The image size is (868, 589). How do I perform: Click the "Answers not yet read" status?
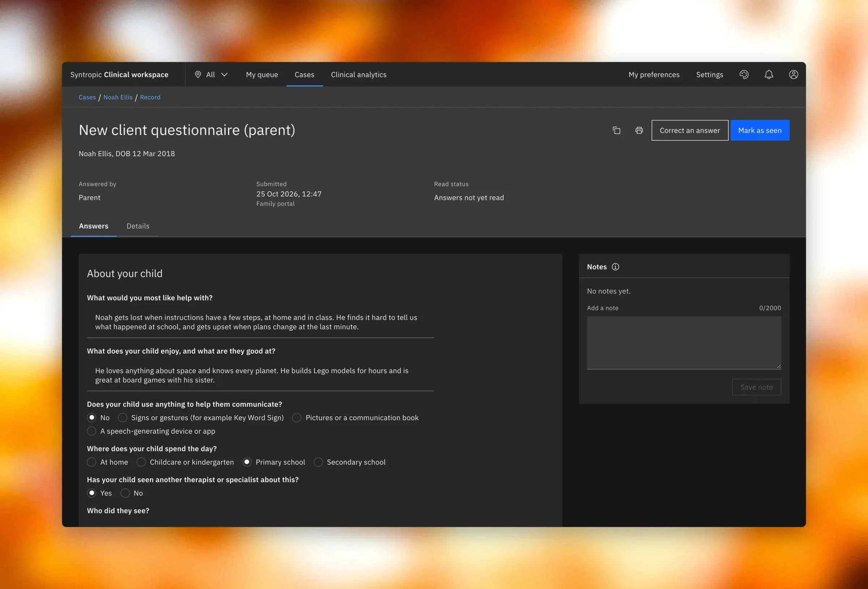(x=469, y=197)
